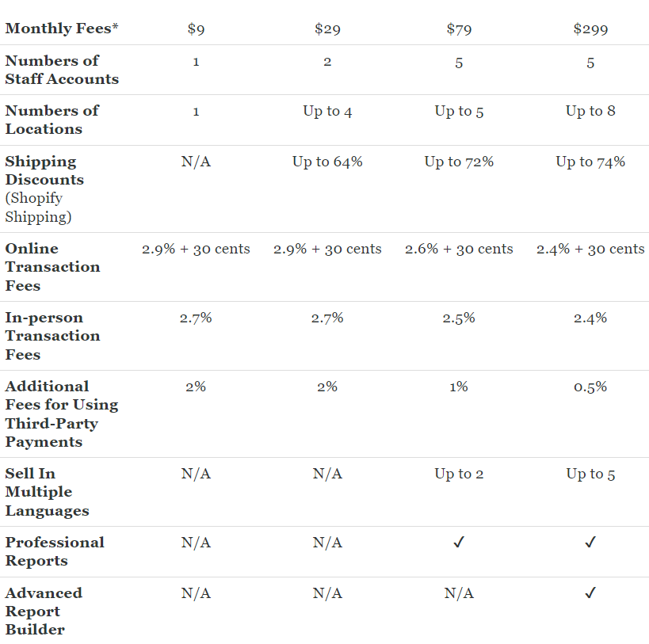Viewport: 649px width, 644px height.
Task: Click the checkmark for Professional Reports at $79
Action: pyautogui.click(x=459, y=542)
